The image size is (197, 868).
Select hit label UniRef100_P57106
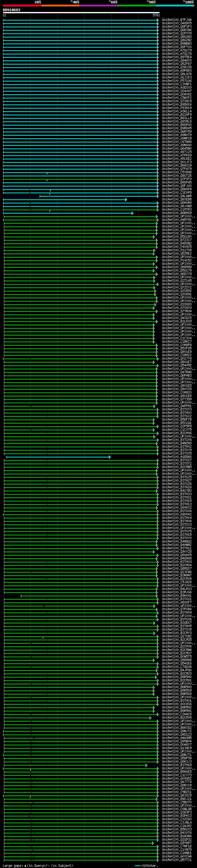click(176, 81)
